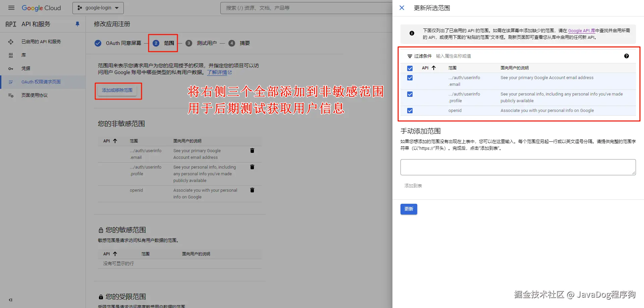Open the Google API Library link
The width and height of the screenshot is (644, 308).
point(582,30)
